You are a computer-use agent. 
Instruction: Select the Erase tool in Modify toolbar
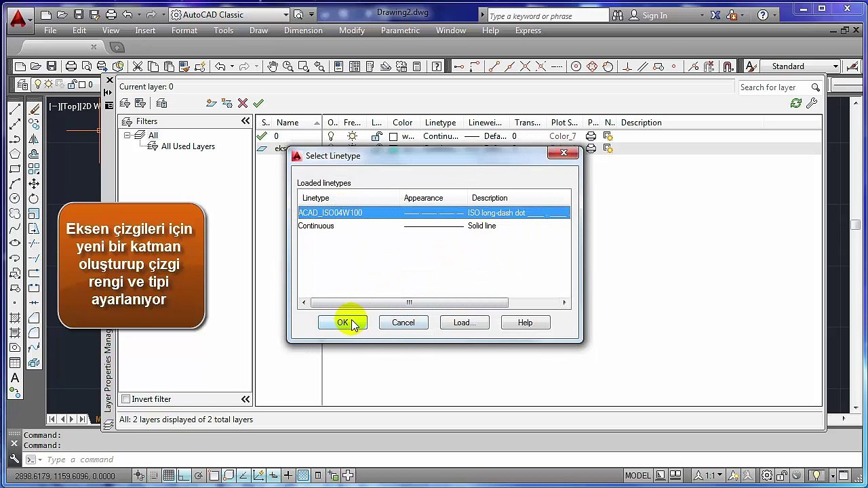click(34, 109)
